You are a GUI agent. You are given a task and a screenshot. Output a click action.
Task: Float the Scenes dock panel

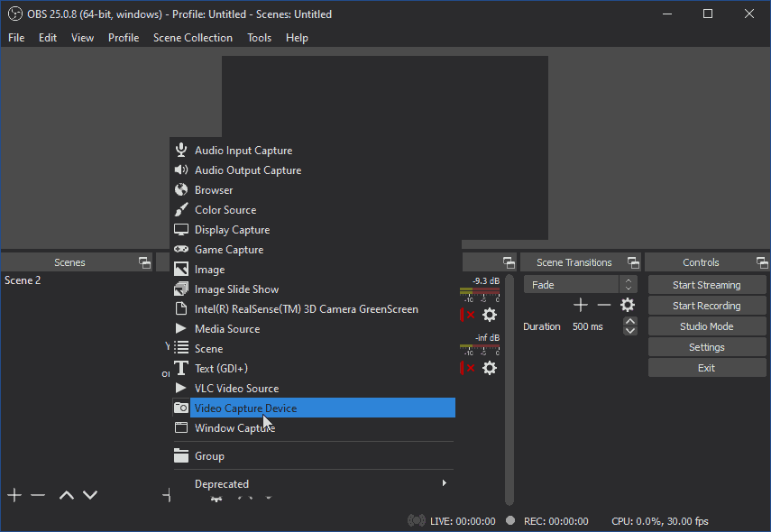pyautogui.click(x=144, y=262)
